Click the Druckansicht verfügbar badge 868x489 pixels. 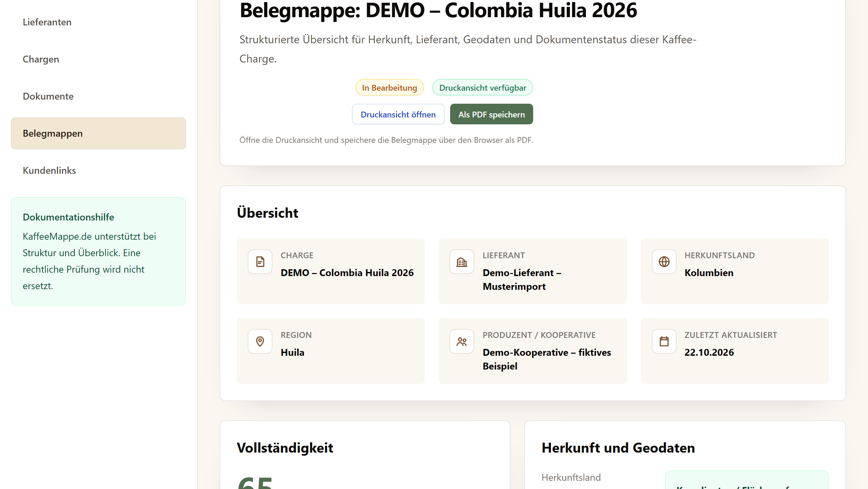pos(482,88)
